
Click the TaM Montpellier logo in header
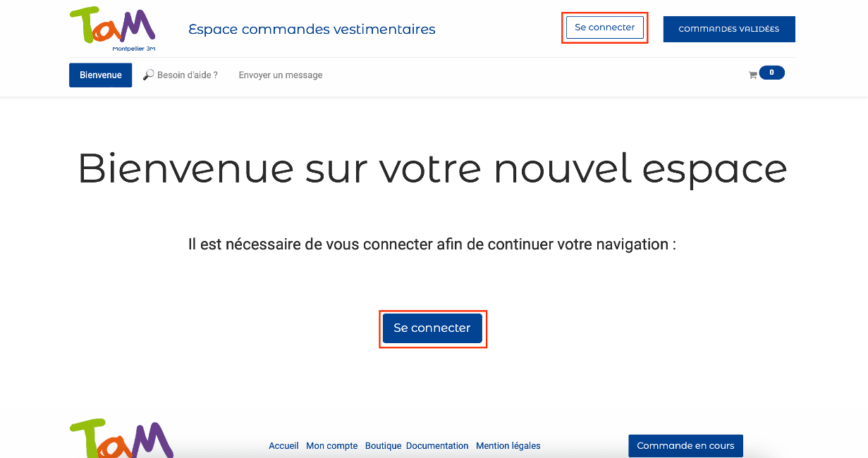point(111,28)
